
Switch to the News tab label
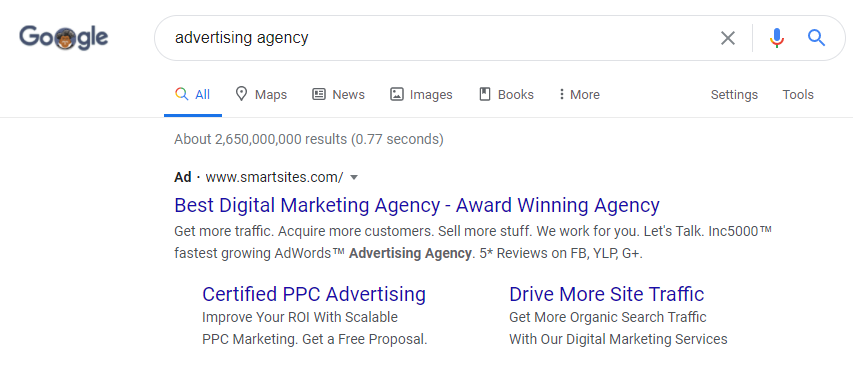349,95
